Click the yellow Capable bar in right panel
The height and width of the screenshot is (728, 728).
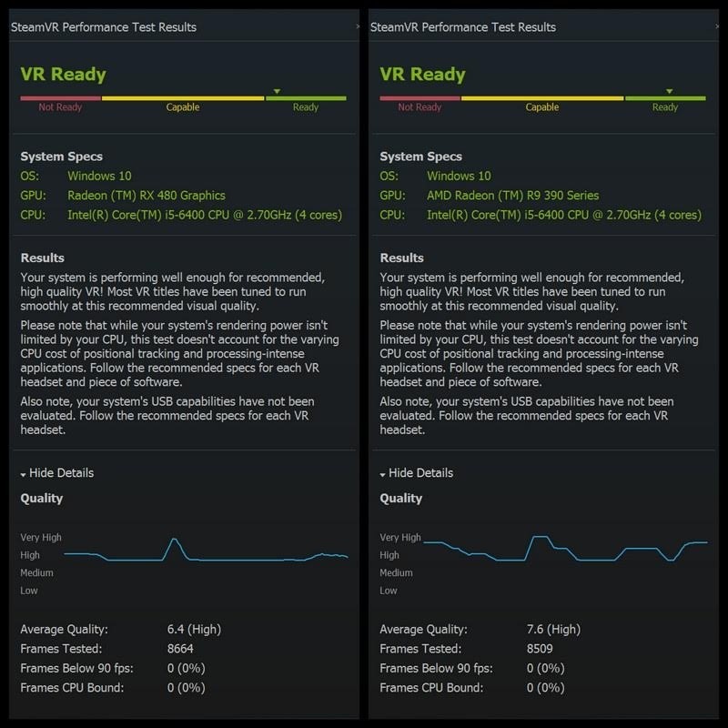pos(542,98)
